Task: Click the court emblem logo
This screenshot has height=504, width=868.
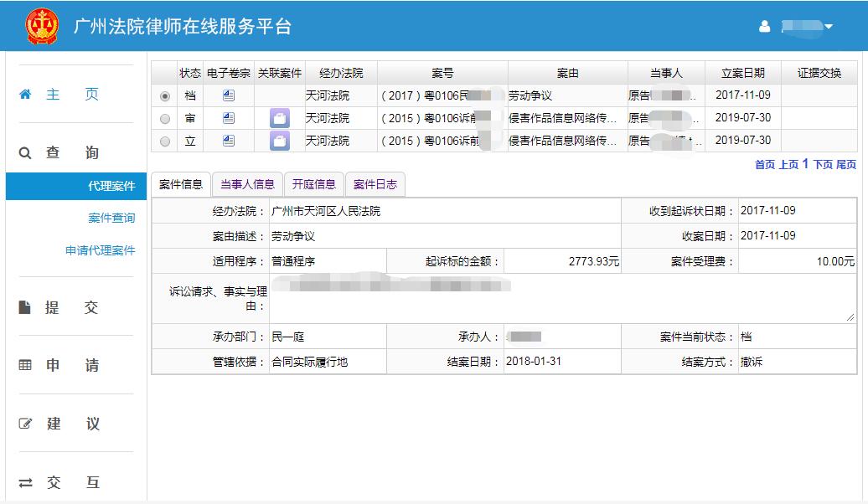Action: click(41, 26)
